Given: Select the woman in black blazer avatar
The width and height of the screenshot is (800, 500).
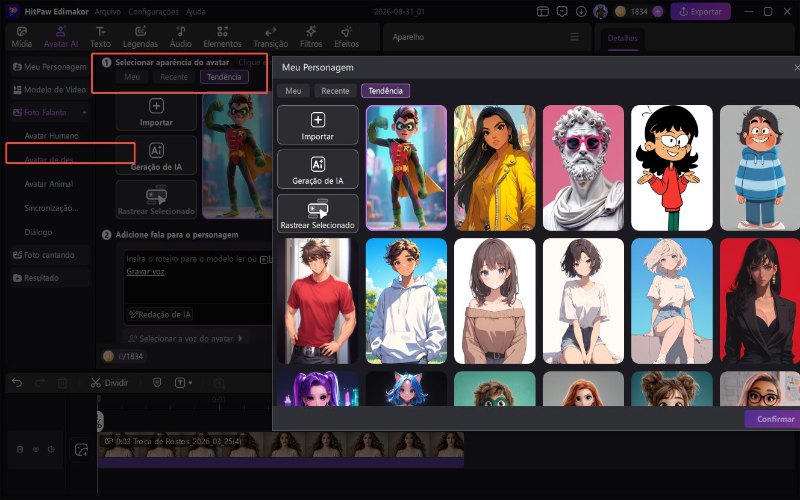Looking at the screenshot, I should [x=760, y=301].
